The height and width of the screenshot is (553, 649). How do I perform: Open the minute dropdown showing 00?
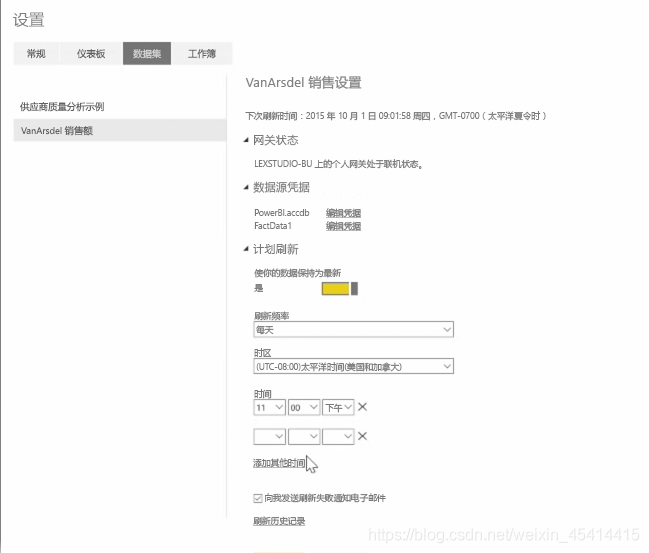click(x=304, y=407)
